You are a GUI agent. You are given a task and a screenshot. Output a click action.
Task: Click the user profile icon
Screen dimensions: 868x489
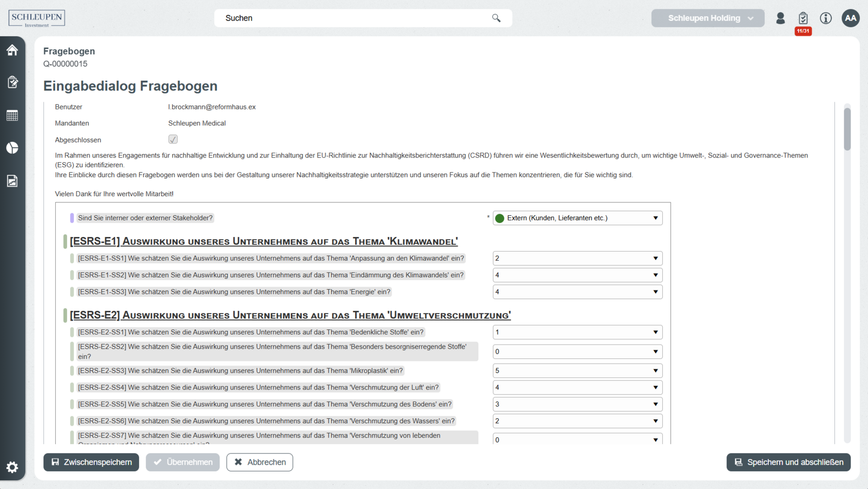[x=780, y=18]
